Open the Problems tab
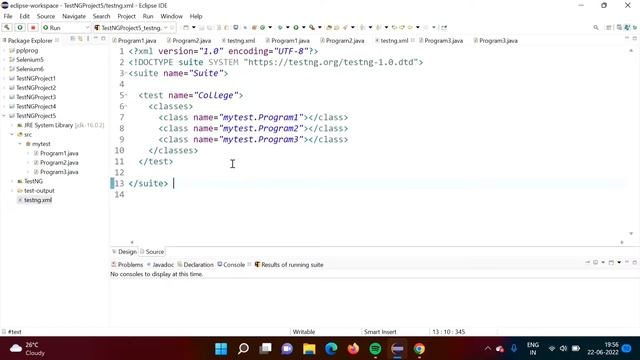This screenshot has width=640, height=360. (x=127, y=264)
